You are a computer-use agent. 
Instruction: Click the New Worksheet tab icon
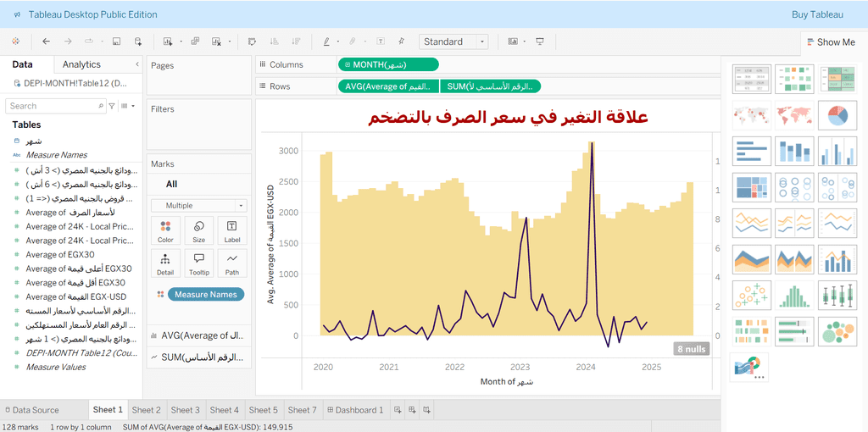click(x=398, y=410)
